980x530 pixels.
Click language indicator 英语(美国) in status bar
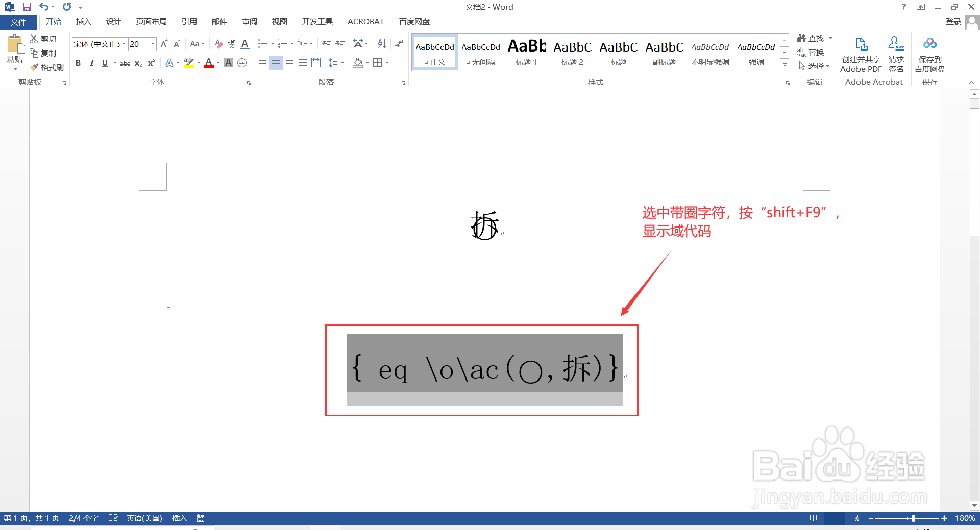coord(144,518)
